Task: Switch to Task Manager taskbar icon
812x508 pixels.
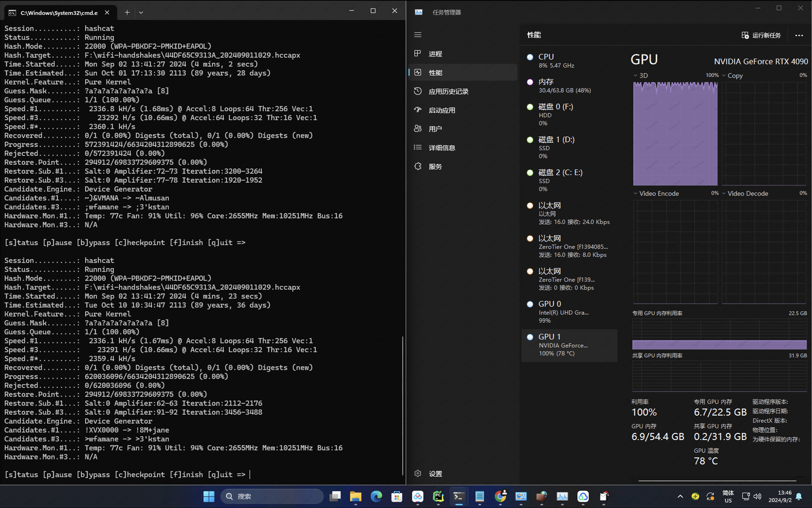Action: coord(562,496)
